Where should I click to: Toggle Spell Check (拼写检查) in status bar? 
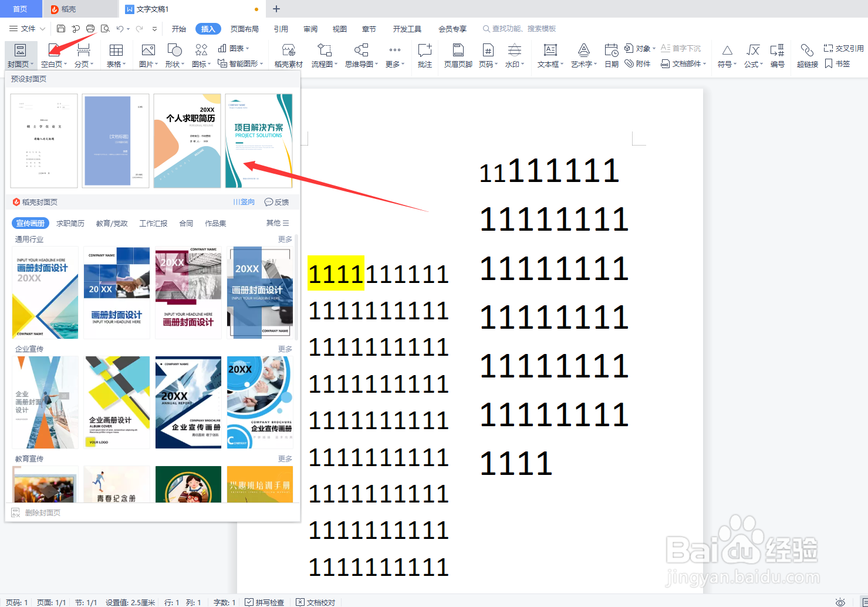[265, 602]
